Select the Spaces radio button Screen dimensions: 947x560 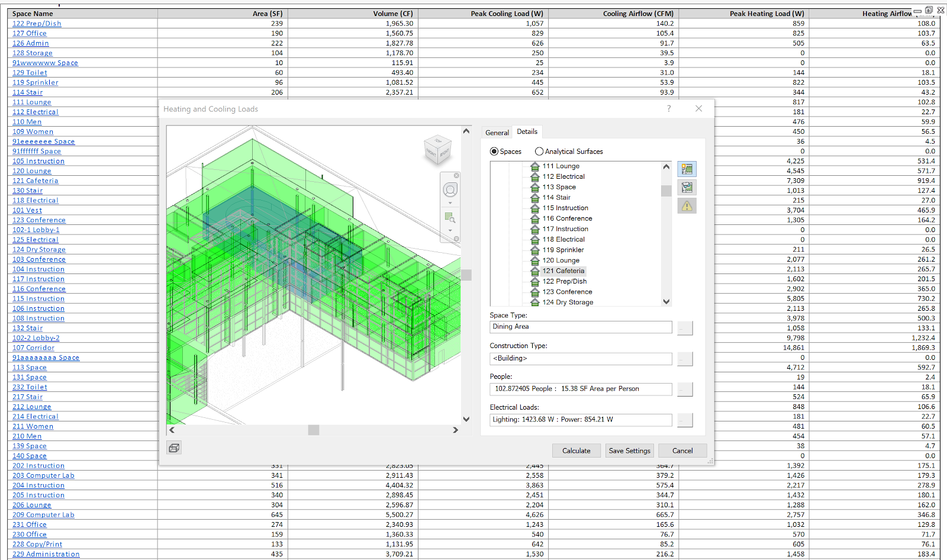(494, 152)
